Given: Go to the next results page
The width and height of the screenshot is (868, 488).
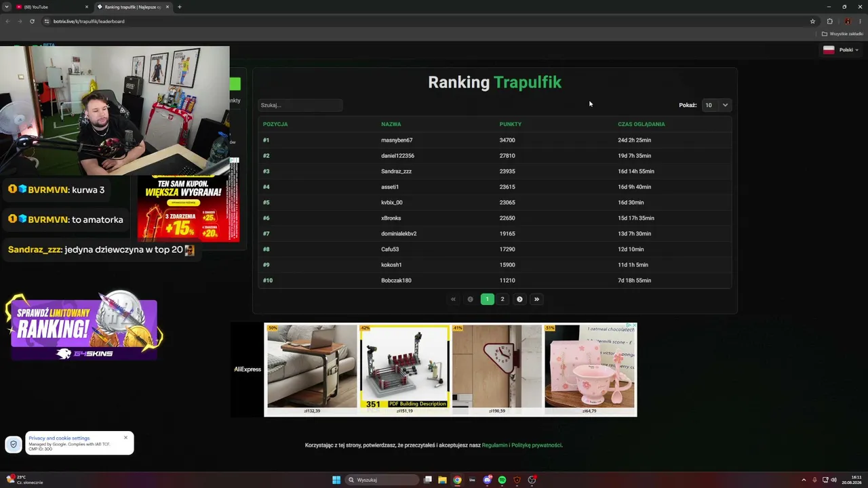Looking at the screenshot, I should [519, 299].
